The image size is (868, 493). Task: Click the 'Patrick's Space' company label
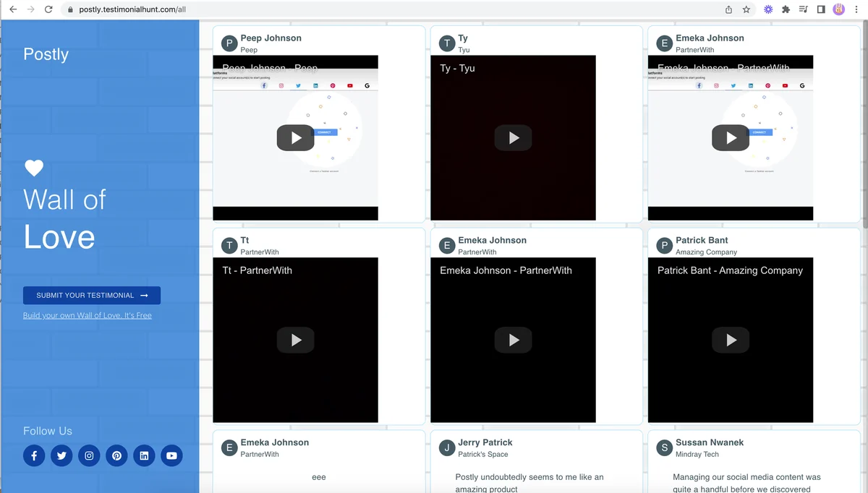483,455
